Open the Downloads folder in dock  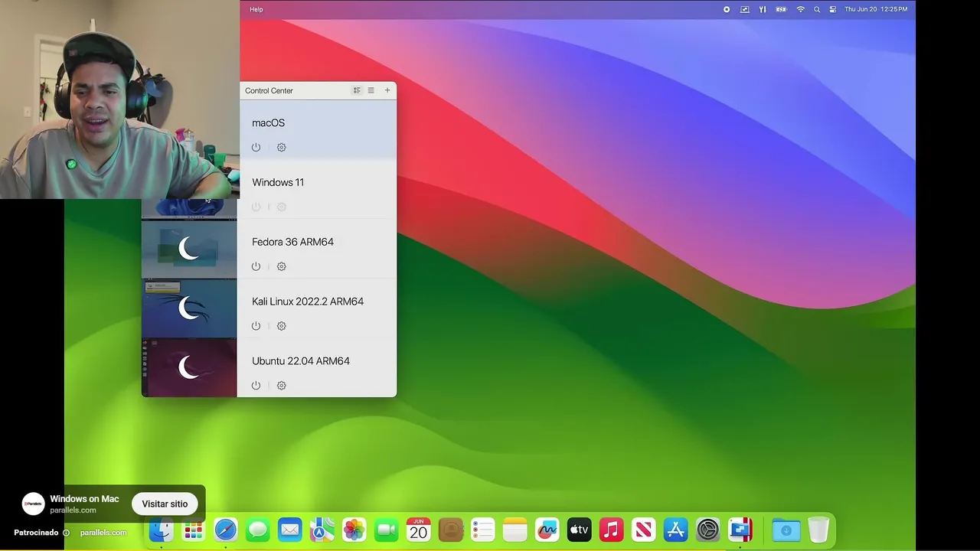(x=786, y=530)
